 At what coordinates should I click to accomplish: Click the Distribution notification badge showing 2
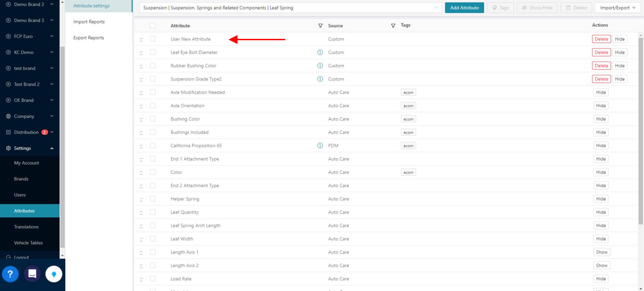point(45,132)
